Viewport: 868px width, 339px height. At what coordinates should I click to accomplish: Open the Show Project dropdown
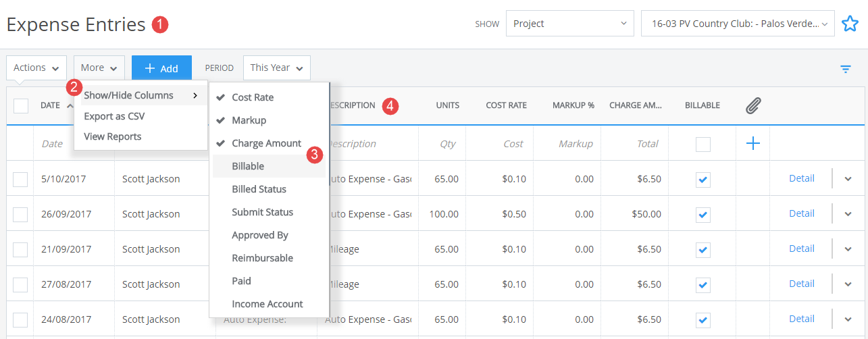[570, 24]
